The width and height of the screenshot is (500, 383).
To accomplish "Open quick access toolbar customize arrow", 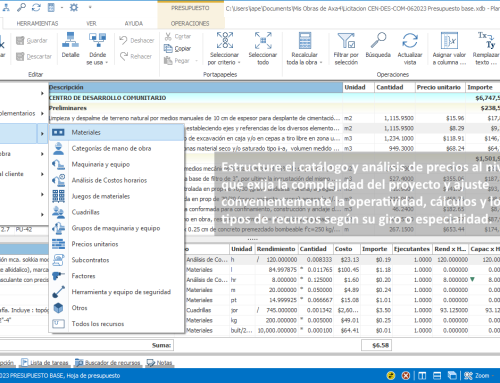I will tap(90, 7).
